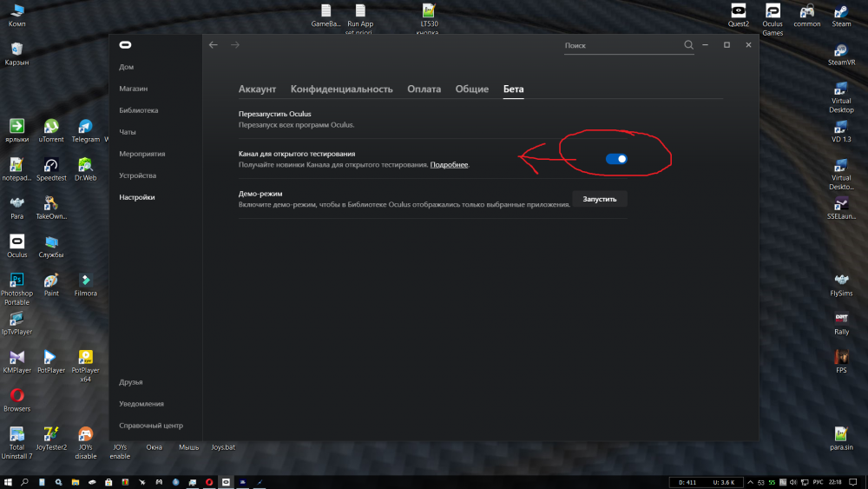Click the Oculus logo in sidebar
The width and height of the screenshot is (868, 489).
(x=125, y=45)
